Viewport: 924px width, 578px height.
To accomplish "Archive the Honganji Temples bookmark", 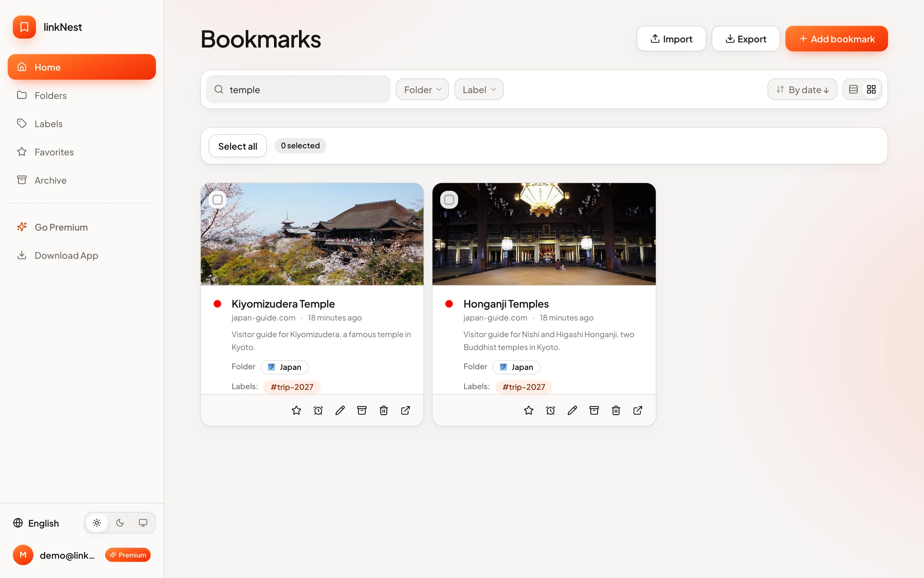I will [594, 410].
